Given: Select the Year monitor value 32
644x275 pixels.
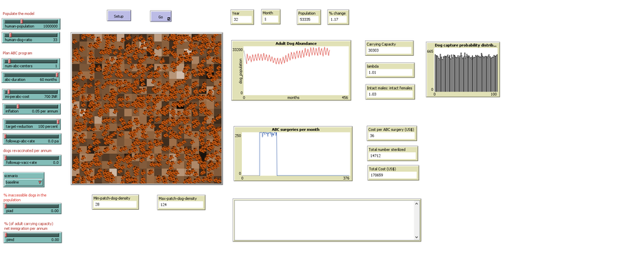Looking at the screenshot, I should coord(242,19).
